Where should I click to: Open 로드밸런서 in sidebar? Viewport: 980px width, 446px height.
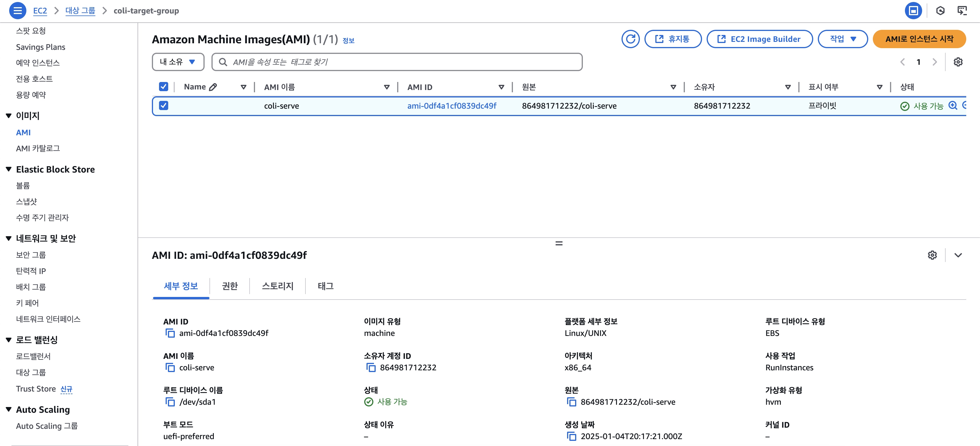click(34, 356)
